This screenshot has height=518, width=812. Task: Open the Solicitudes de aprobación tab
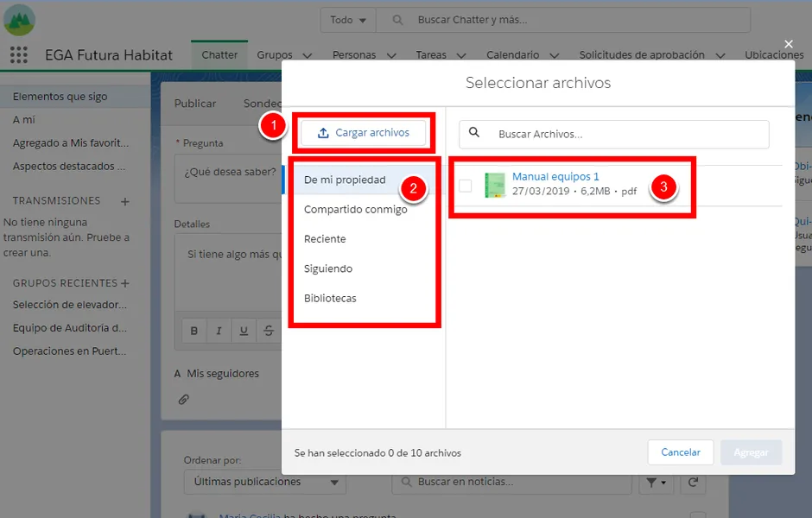tap(642, 55)
